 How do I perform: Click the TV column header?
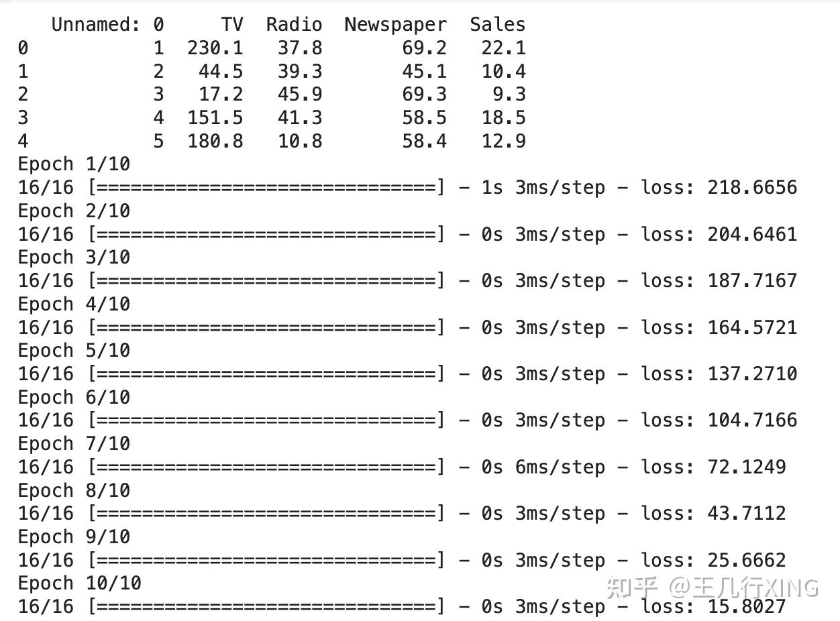pyautogui.click(x=231, y=25)
